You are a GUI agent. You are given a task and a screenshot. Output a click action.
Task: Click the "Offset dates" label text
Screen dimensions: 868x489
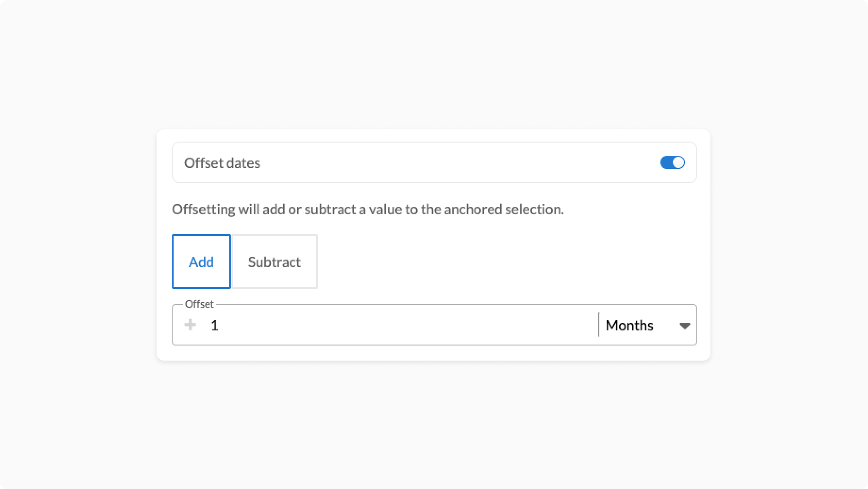(x=222, y=163)
